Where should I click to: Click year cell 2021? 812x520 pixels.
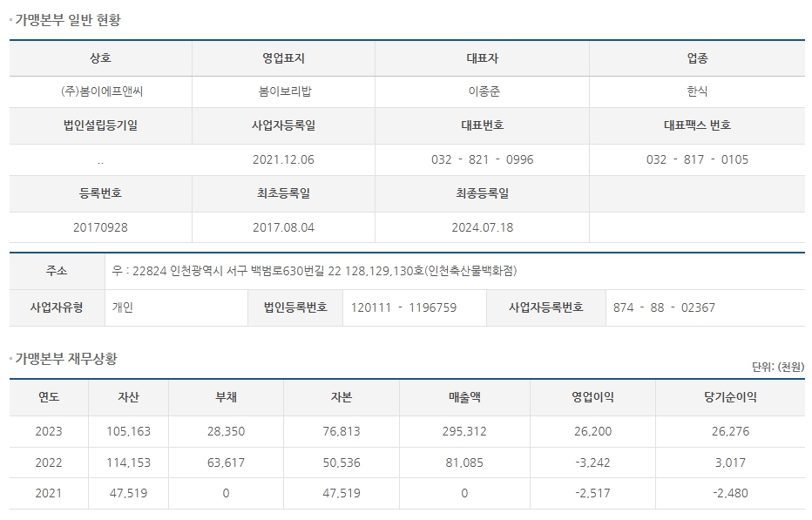[x=49, y=493]
